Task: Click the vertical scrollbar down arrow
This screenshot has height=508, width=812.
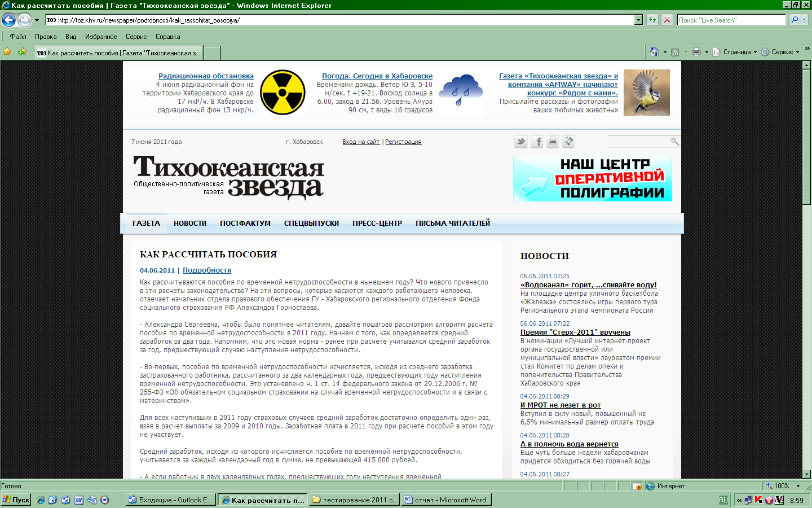Action: coord(807,474)
